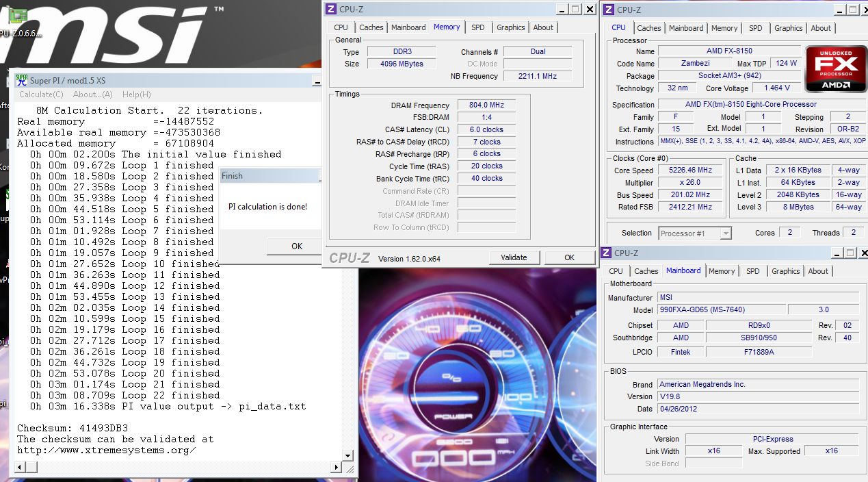Switch to the SPD tab in the Memory window
Screen dimensions: 868x482
477,27
